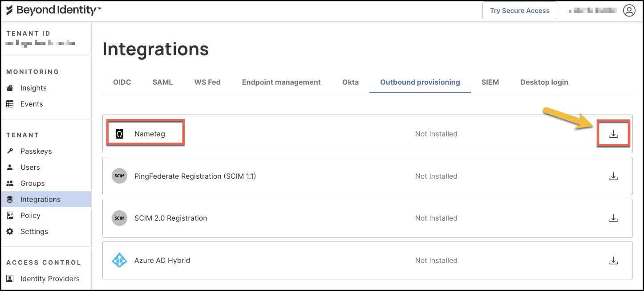Select Policy in the sidebar

(x=30, y=216)
